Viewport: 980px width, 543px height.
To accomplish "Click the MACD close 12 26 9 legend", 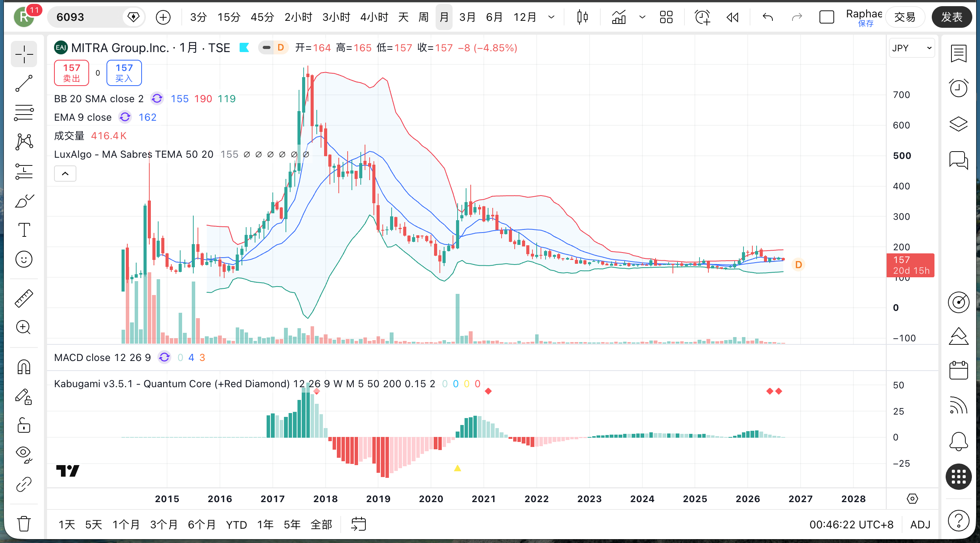I will 102,358.
